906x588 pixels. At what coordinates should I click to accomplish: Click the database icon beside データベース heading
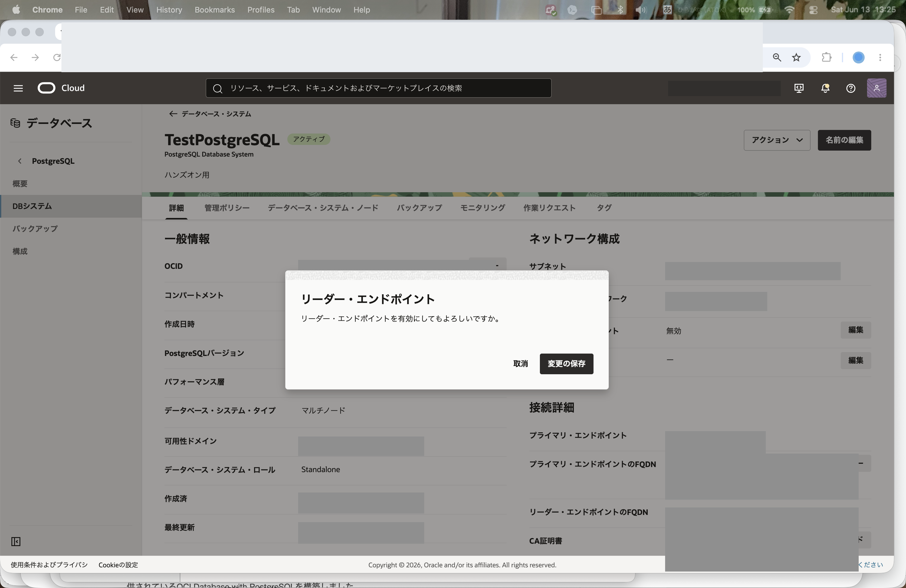click(x=15, y=123)
